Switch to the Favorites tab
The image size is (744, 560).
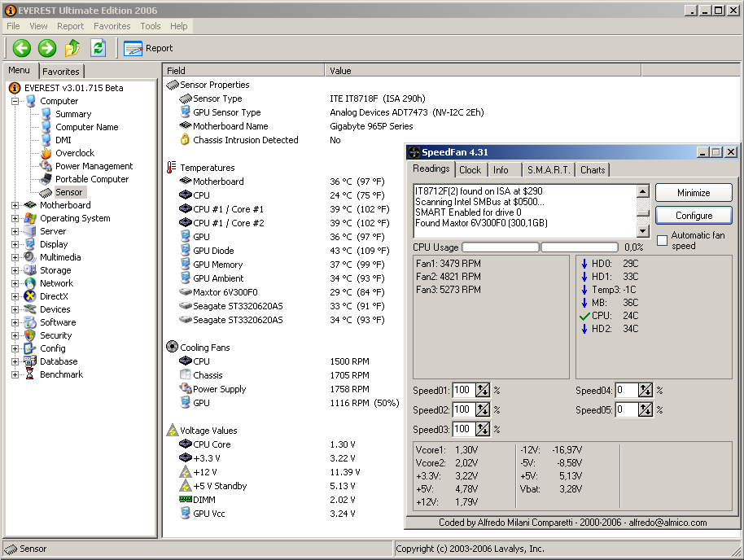(x=61, y=71)
